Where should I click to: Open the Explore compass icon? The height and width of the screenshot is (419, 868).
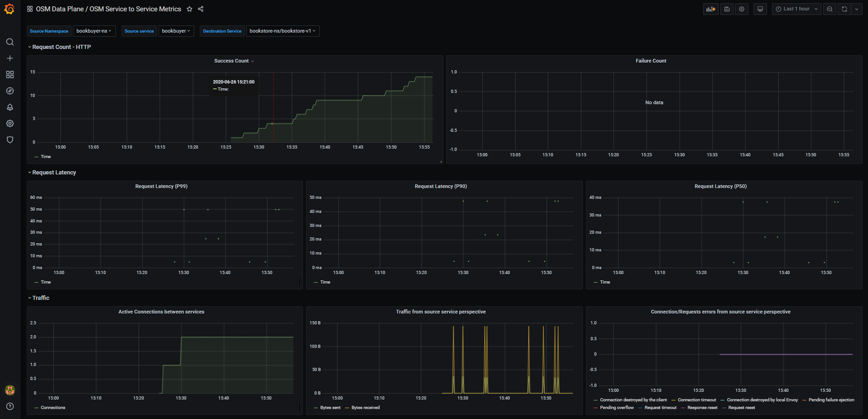point(10,91)
